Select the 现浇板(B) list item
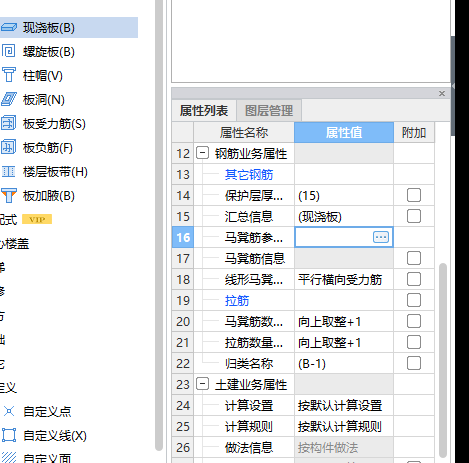This screenshot has width=469, height=463. [x=68, y=27]
